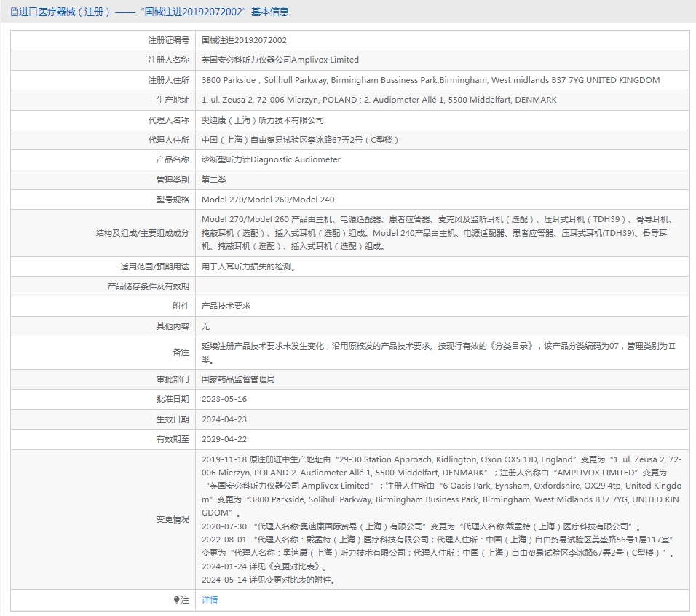Click the 管理类别 value 第二类
Screen dimensions: 696x616
pos(214,180)
